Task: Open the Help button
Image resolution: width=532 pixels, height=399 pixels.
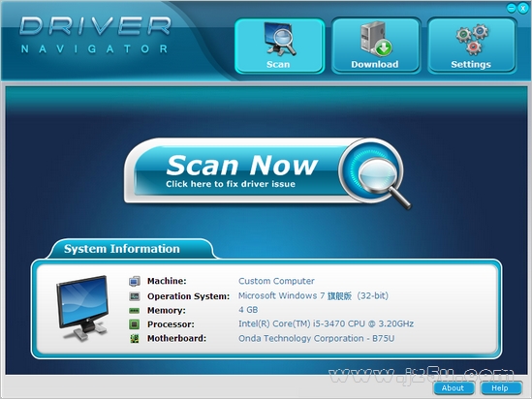Action: (501, 388)
